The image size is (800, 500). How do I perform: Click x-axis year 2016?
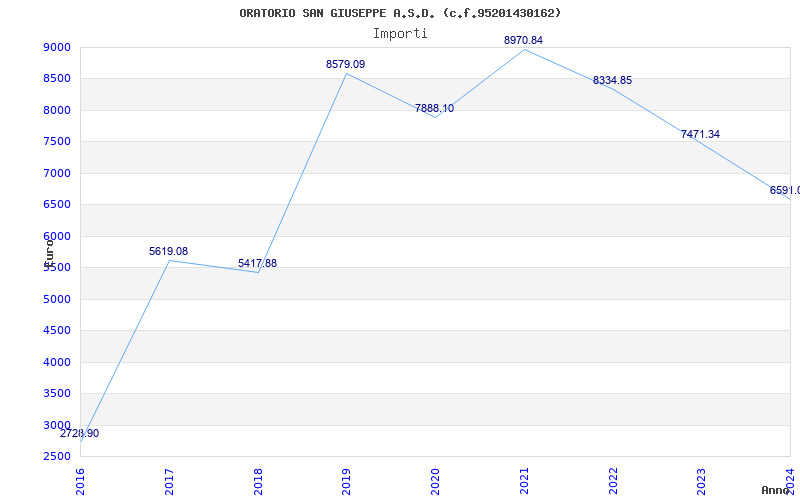click(x=80, y=482)
